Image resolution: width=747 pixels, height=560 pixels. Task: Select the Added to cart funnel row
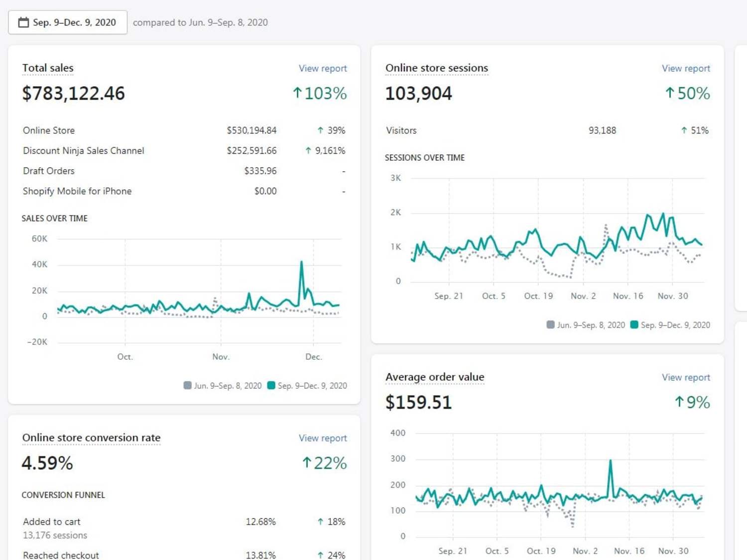(x=184, y=528)
